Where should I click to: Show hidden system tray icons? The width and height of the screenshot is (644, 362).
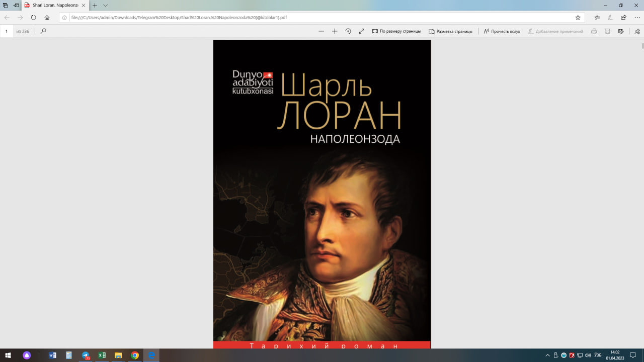(x=548, y=355)
